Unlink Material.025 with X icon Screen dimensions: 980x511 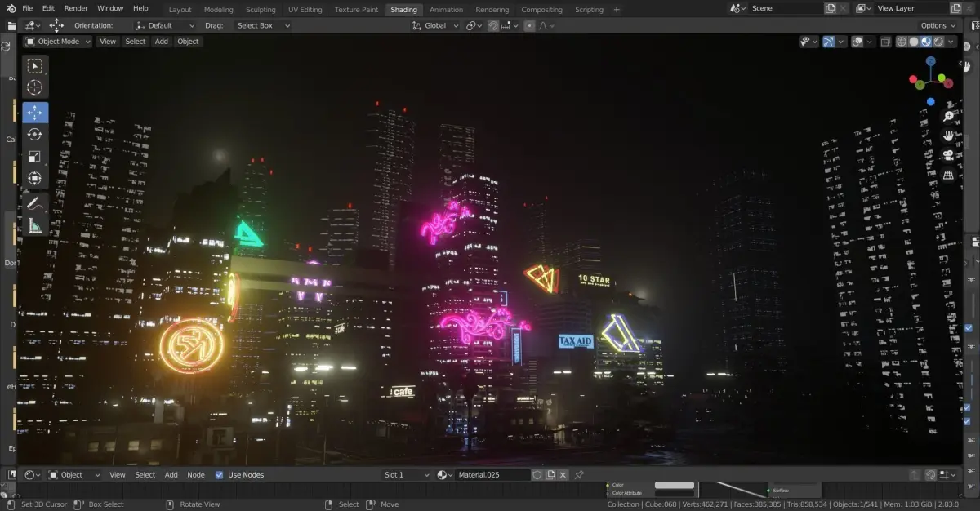point(563,474)
